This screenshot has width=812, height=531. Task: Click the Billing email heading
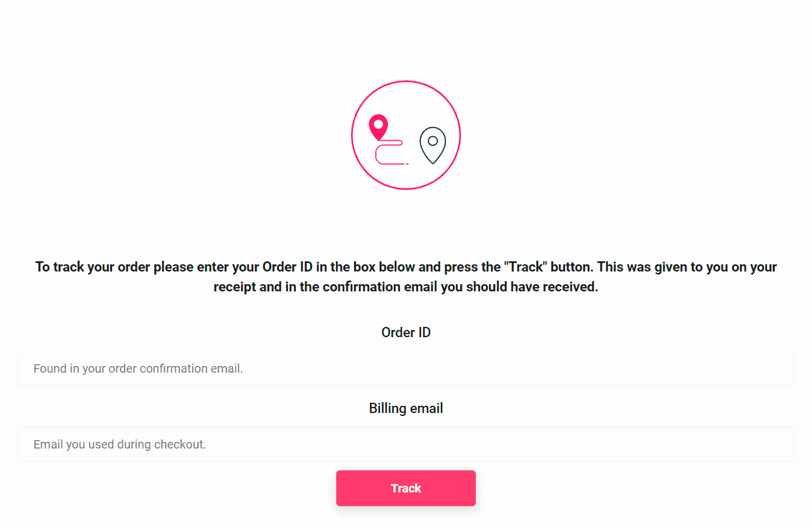click(405, 408)
